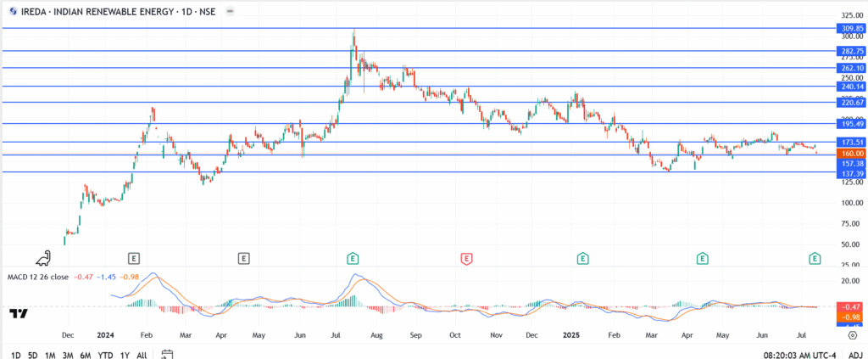Open the green earnings marker in July 2025
Image resolution: width=868 pixels, height=359 pixels.
pos(815,258)
